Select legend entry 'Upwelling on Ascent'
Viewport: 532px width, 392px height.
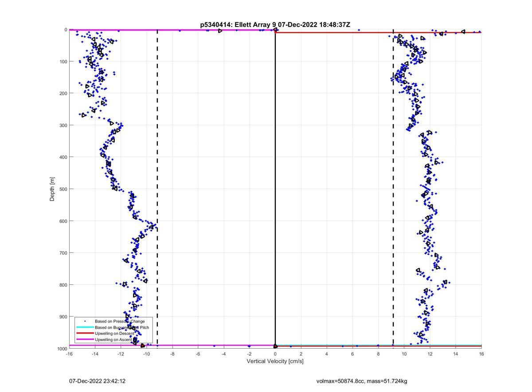pos(113,339)
